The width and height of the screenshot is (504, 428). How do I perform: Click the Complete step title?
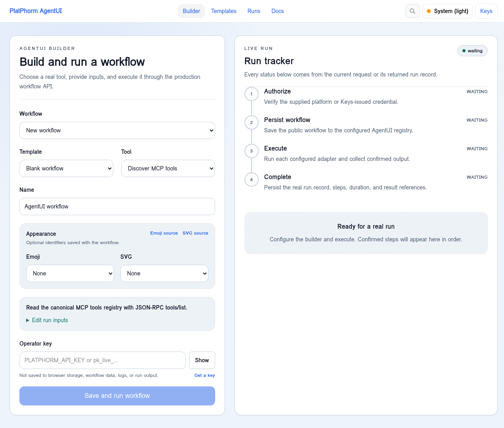(278, 177)
